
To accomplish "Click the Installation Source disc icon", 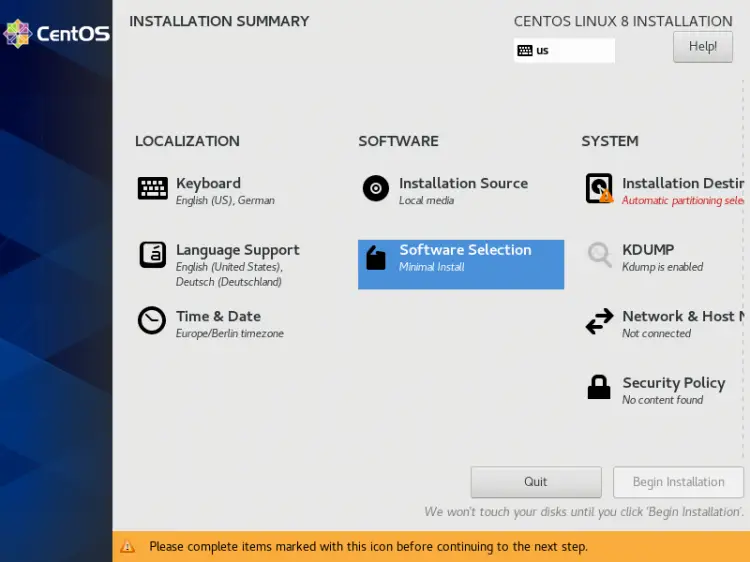I will point(376,188).
